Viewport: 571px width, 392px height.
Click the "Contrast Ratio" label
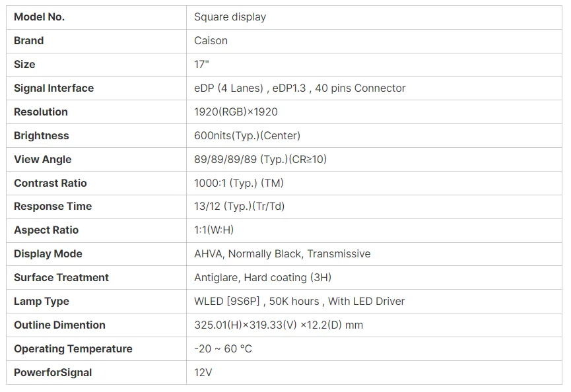[50, 183]
